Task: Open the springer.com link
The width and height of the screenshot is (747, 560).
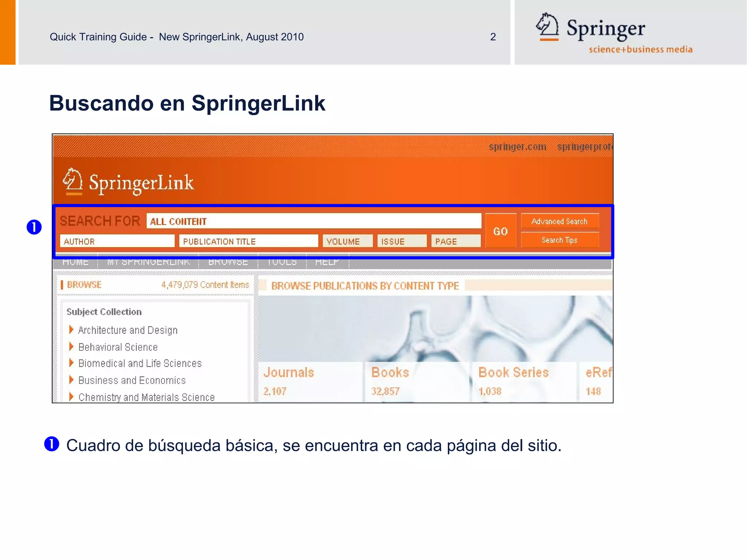Action: (518, 147)
